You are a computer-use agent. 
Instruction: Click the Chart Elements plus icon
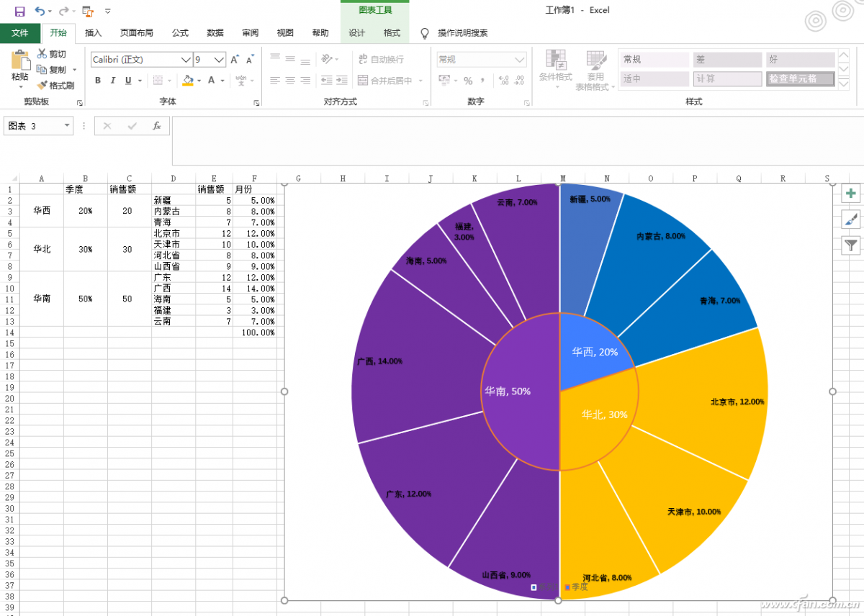click(x=851, y=193)
